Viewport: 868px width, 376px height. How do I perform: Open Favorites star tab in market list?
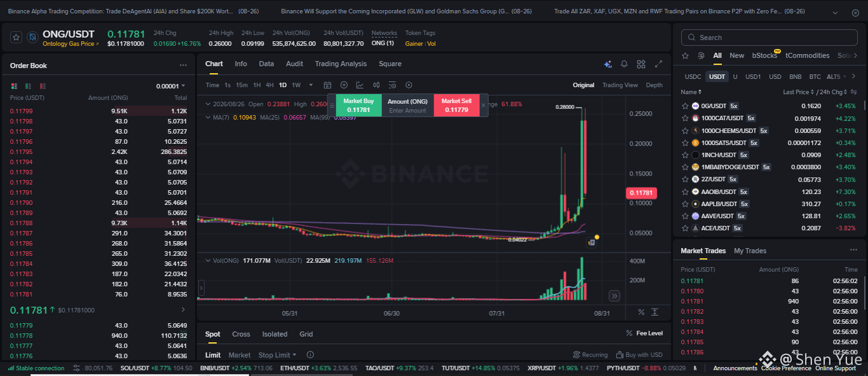pyautogui.click(x=685, y=55)
